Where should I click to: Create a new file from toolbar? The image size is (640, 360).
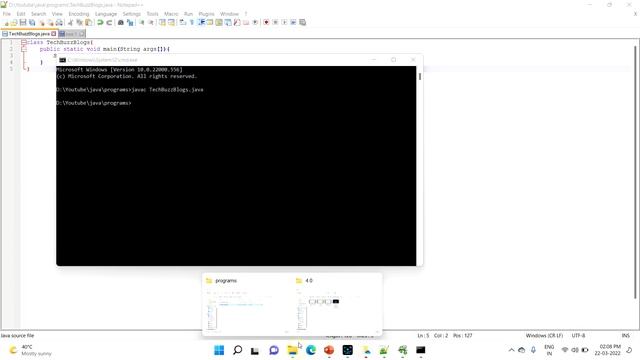pyautogui.click(x=7, y=22)
